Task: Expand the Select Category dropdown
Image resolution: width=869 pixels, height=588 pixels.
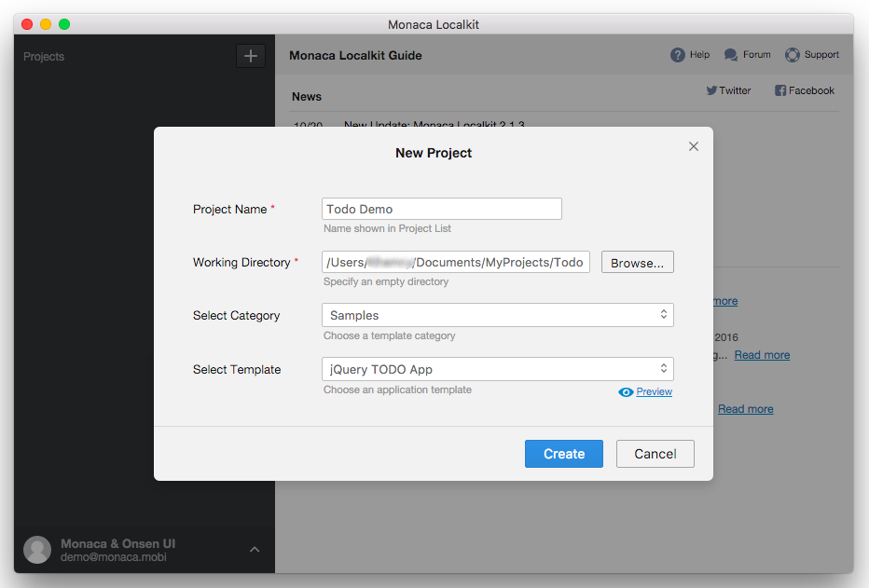Action: [x=497, y=315]
